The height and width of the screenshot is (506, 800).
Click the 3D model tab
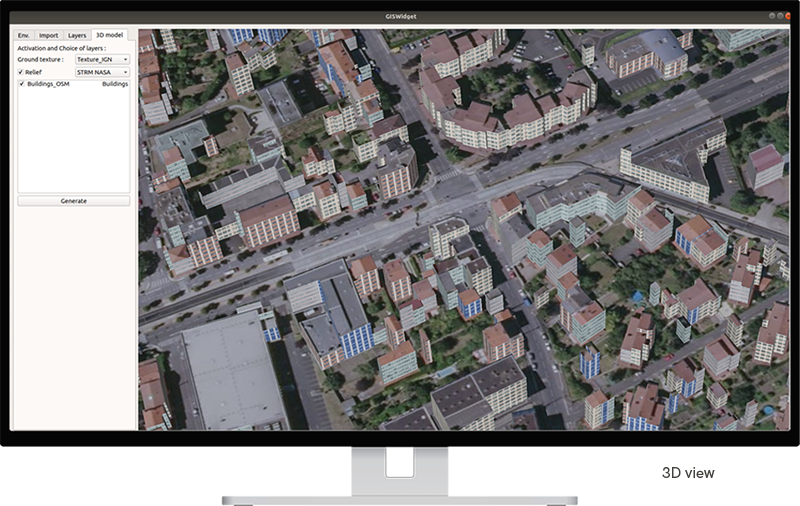[x=107, y=35]
